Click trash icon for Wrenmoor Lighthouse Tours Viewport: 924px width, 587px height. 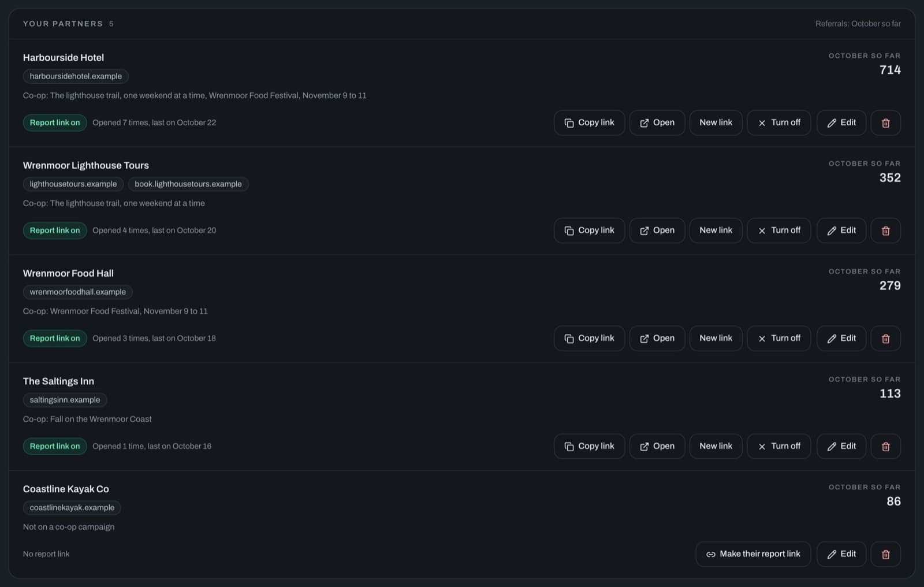pyautogui.click(x=885, y=231)
